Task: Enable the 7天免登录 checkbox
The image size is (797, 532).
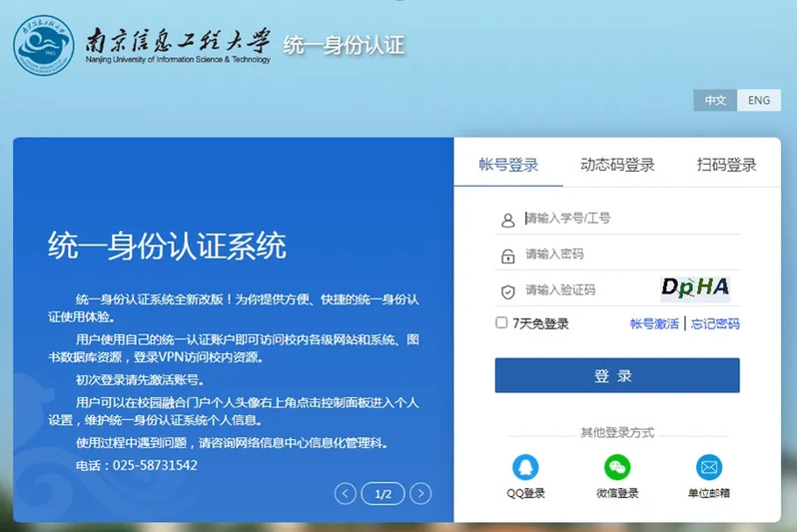Action: 501,322
